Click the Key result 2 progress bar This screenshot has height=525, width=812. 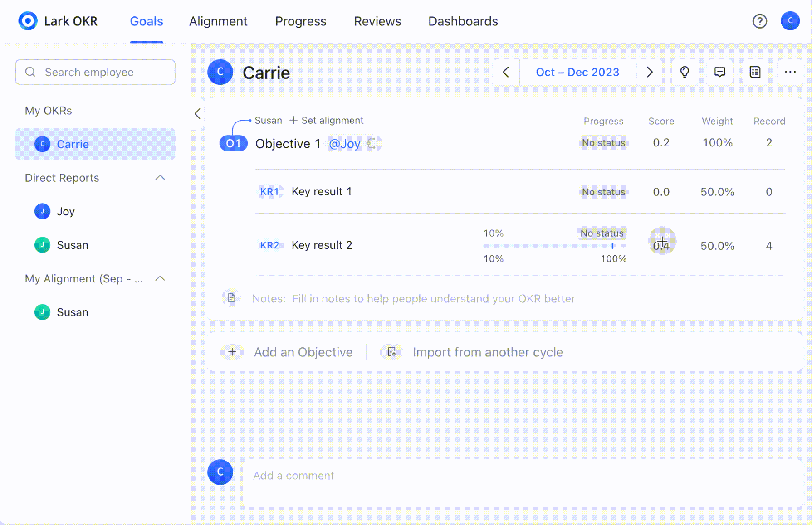click(x=555, y=246)
